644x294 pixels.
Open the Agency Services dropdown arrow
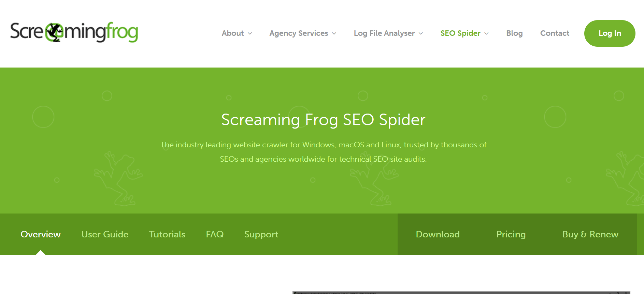click(334, 33)
